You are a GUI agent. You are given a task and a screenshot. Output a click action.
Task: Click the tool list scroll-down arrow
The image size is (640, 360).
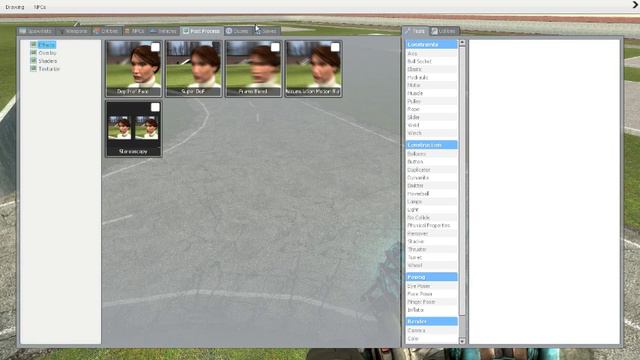point(462,341)
